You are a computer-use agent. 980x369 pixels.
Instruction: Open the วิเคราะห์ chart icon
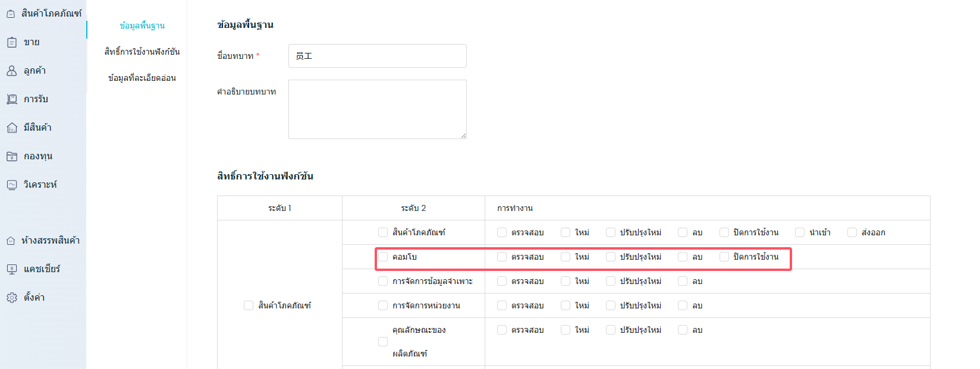[12, 185]
